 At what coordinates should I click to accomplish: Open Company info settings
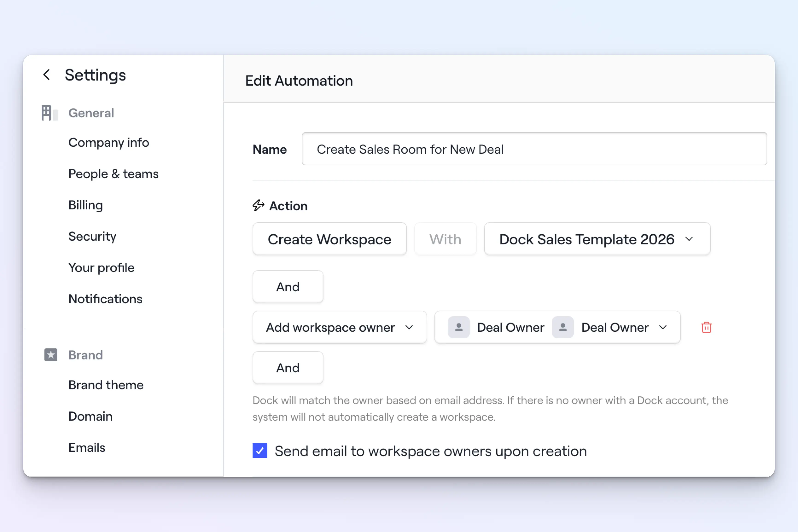click(109, 142)
